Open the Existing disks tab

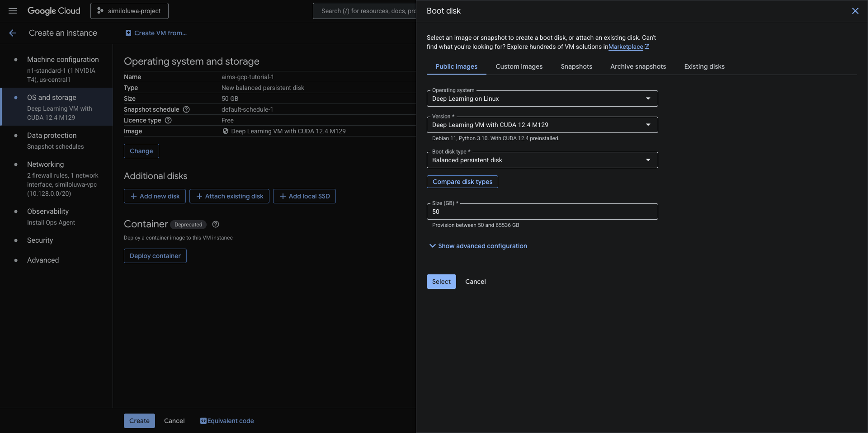[x=704, y=66]
